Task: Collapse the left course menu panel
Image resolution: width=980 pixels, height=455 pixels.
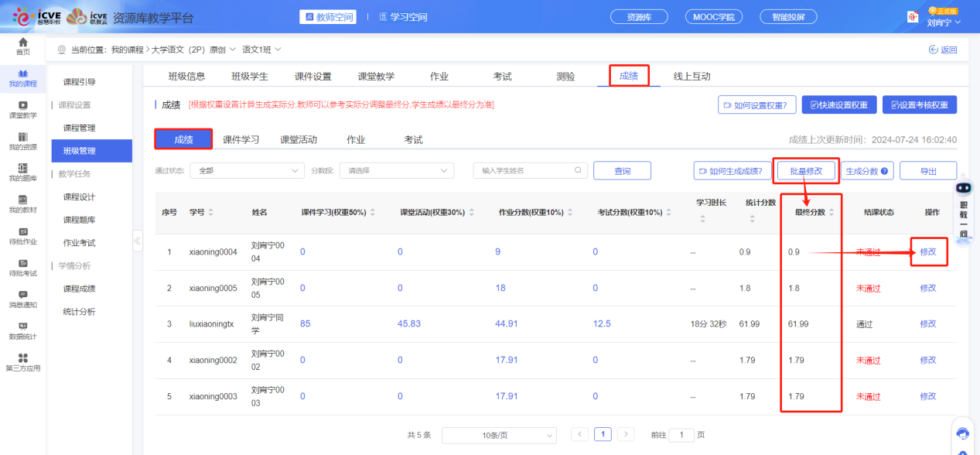Action: pos(138,241)
